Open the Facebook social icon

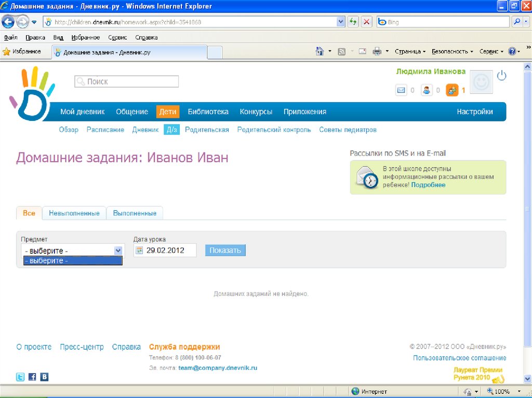coord(32,377)
